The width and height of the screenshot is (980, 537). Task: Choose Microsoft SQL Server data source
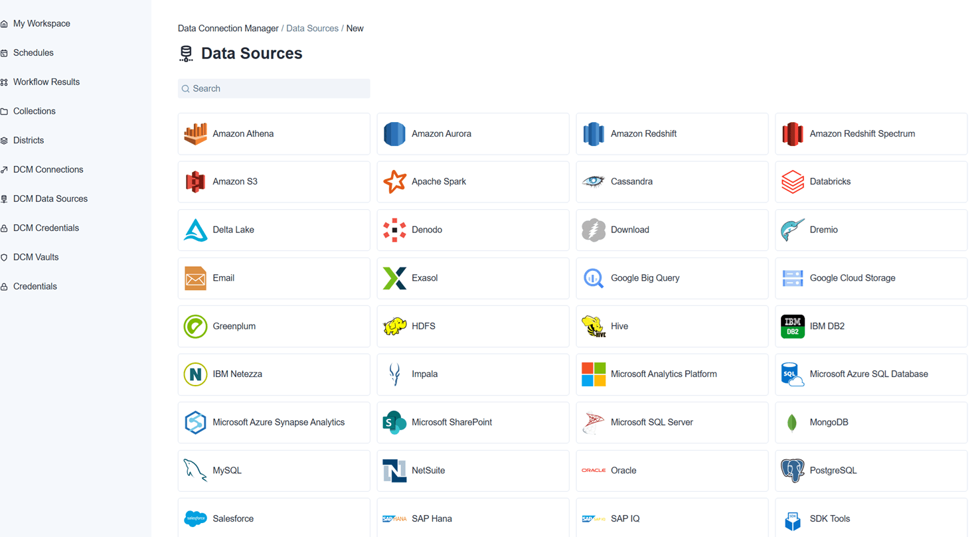[x=672, y=423]
